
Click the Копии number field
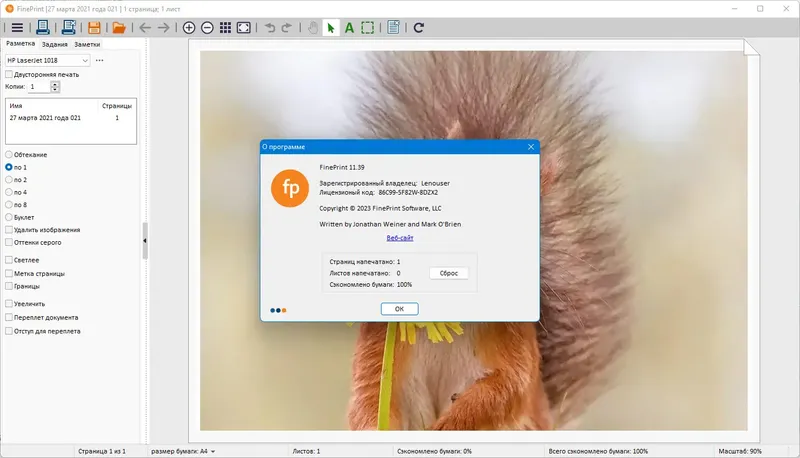pos(39,87)
